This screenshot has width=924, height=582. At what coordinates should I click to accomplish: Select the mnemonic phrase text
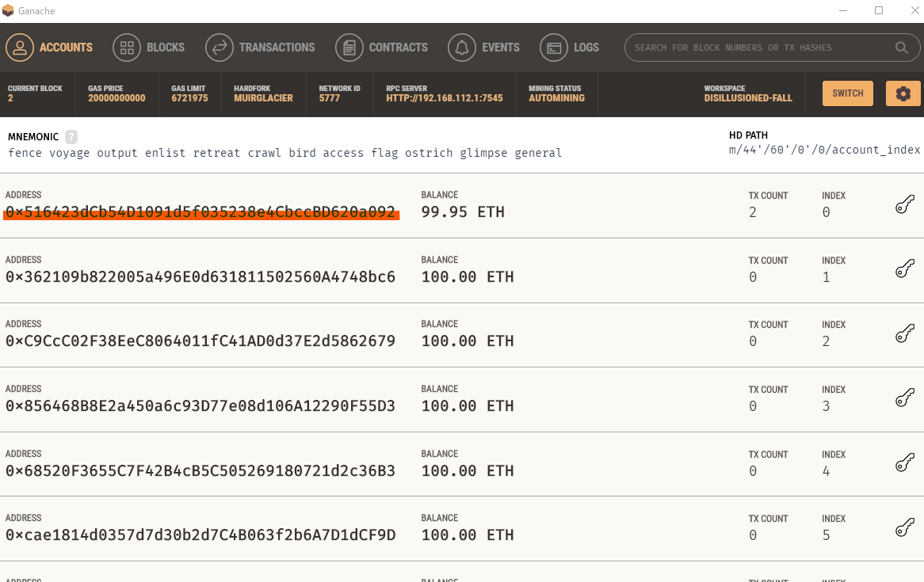click(285, 153)
